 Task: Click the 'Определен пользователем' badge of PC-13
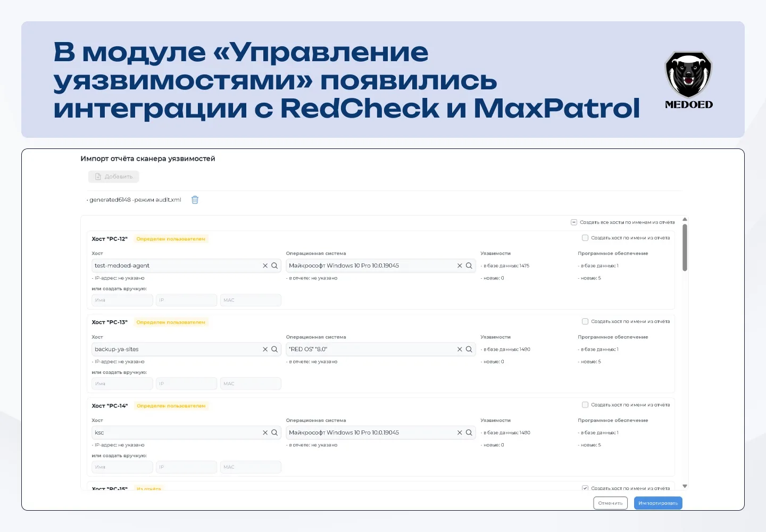(x=171, y=322)
